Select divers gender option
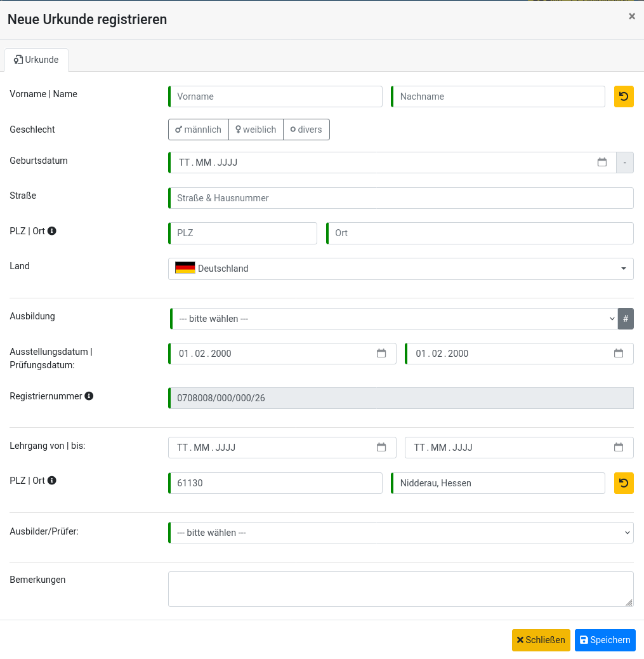The height and width of the screenshot is (659, 644). pos(306,130)
